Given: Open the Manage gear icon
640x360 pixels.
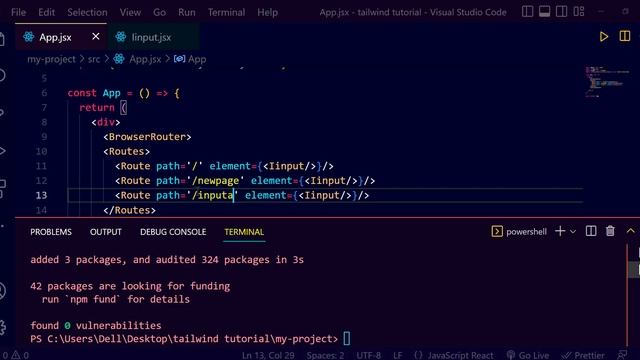Looking at the screenshot, I should [2, 327].
